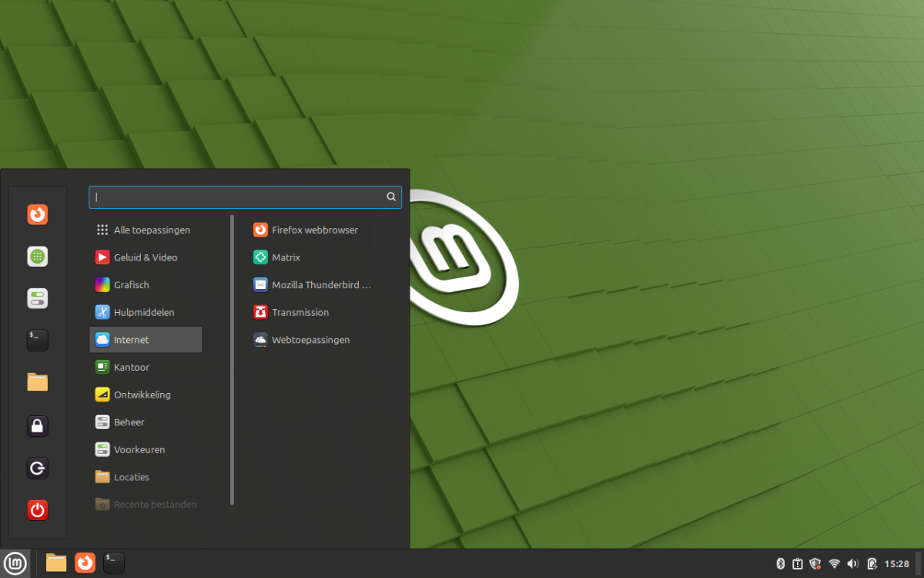Screen dimensions: 924x578
Task: Launch Software Manager from the favorites sidebar
Action: 37,257
